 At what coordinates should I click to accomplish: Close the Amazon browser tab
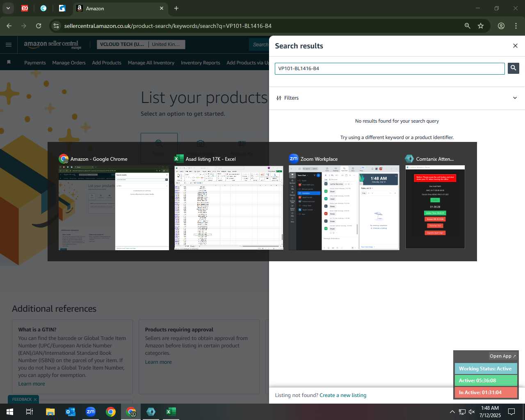pos(162,8)
